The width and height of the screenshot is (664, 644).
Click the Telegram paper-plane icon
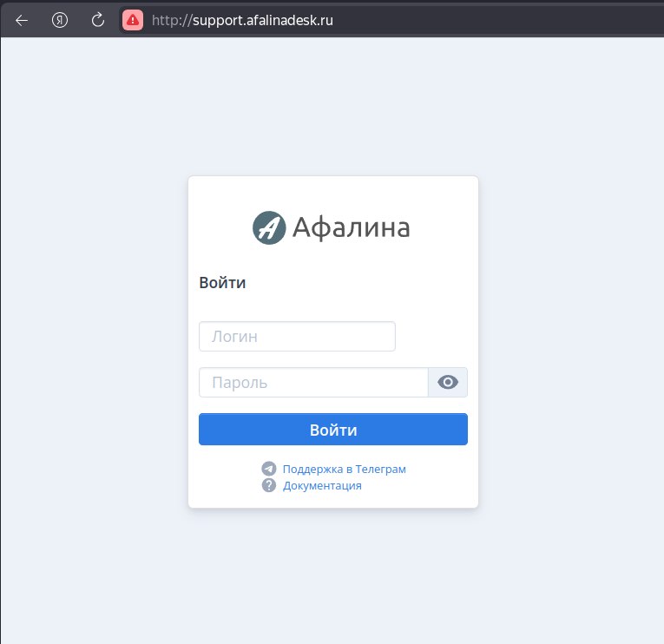(269, 470)
